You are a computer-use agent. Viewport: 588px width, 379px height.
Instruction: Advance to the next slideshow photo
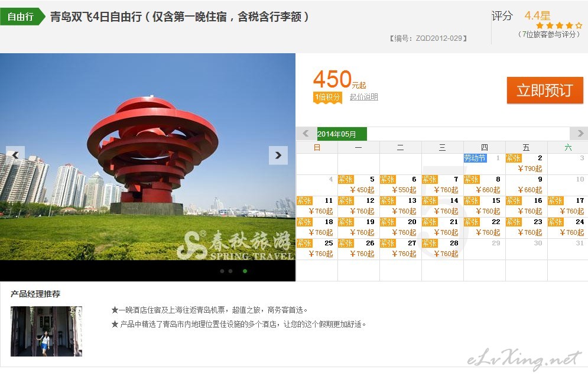278,155
